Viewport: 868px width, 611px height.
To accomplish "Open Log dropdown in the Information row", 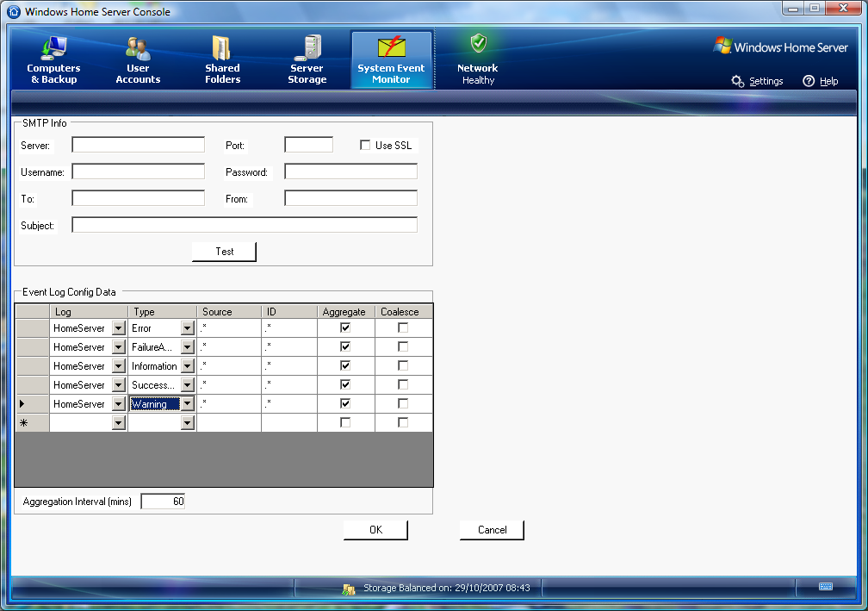I will coord(119,366).
